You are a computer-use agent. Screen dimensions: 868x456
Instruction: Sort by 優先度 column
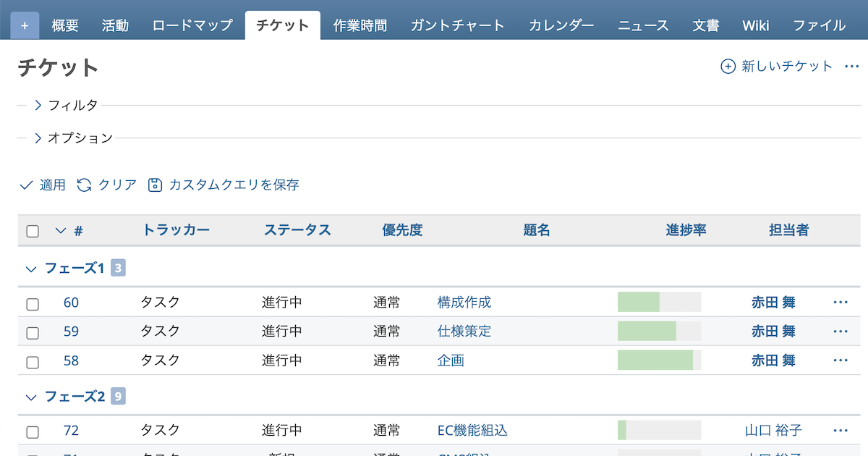coord(402,231)
